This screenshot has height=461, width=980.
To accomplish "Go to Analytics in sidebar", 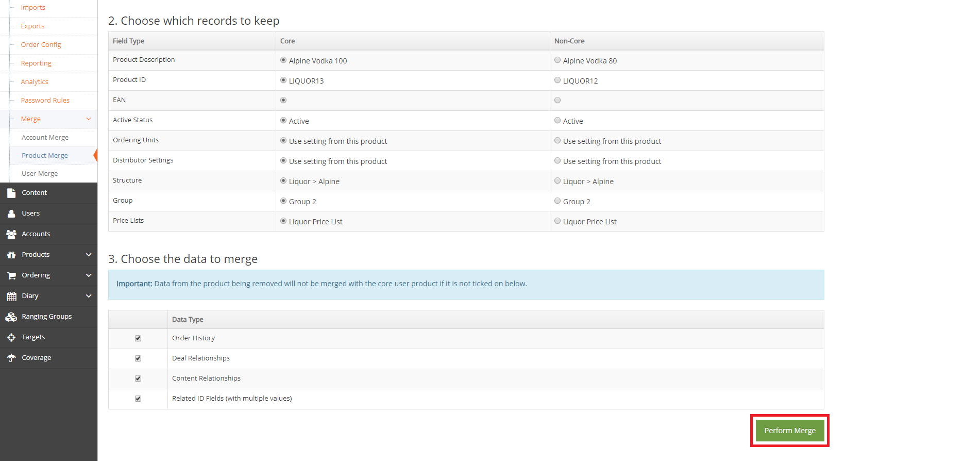I will point(35,82).
